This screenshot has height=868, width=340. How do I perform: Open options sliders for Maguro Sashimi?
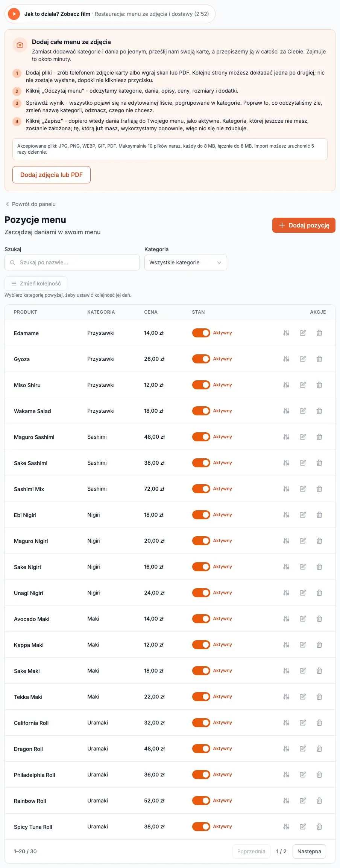click(x=286, y=437)
